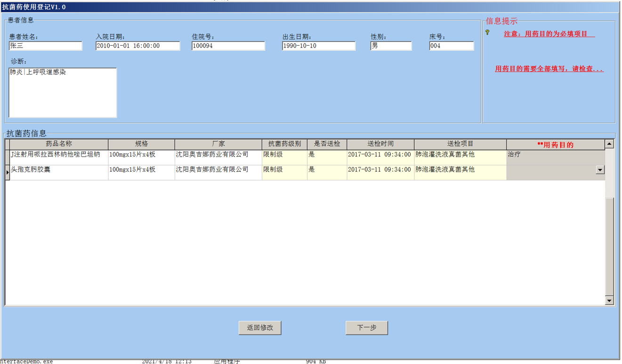
Task: Click the 患者姓名 field containing 张三
Action: click(45, 46)
